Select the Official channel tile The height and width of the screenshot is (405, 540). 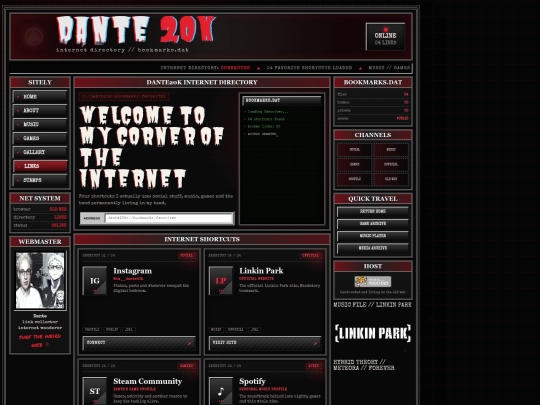[391, 165]
